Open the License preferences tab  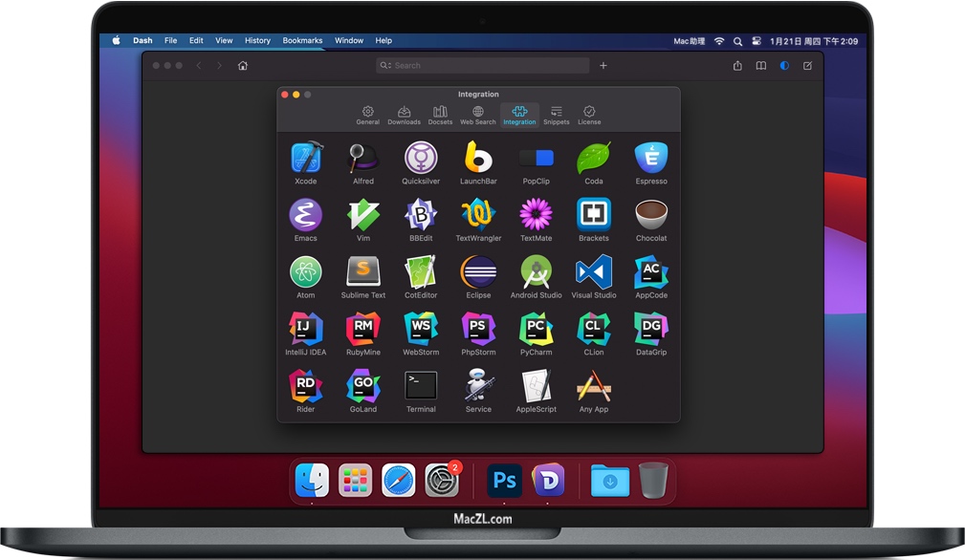589,115
